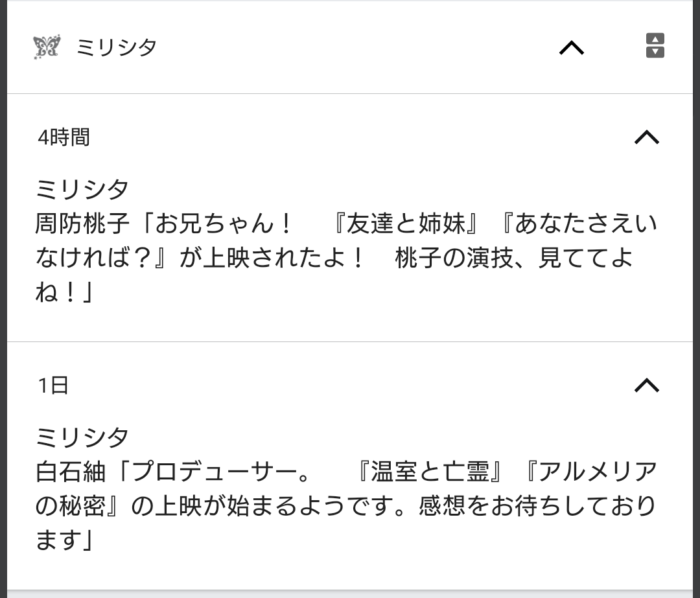Click the 1日 timestamp label
The width and height of the screenshot is (700, 598).
point(53,386)
